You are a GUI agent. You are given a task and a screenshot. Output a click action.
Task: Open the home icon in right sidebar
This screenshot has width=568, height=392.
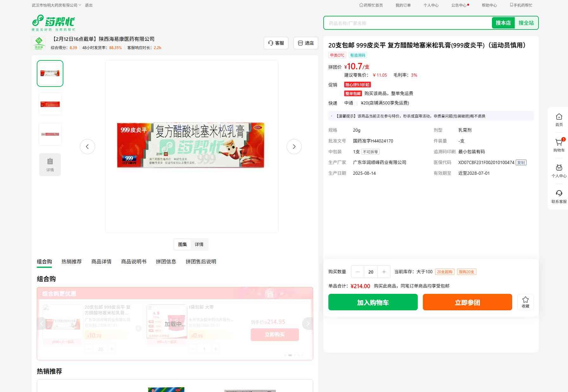[x=559, y=117]
